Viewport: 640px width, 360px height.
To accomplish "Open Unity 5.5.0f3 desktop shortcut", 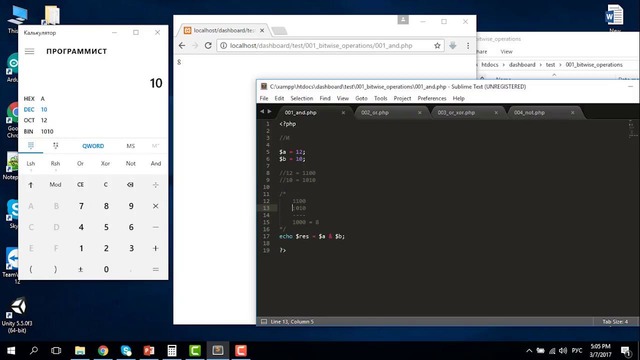I will pos(17,315).
